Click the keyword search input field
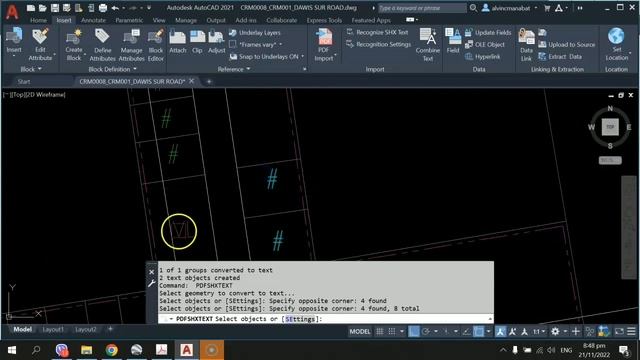 tap(422, 8)
